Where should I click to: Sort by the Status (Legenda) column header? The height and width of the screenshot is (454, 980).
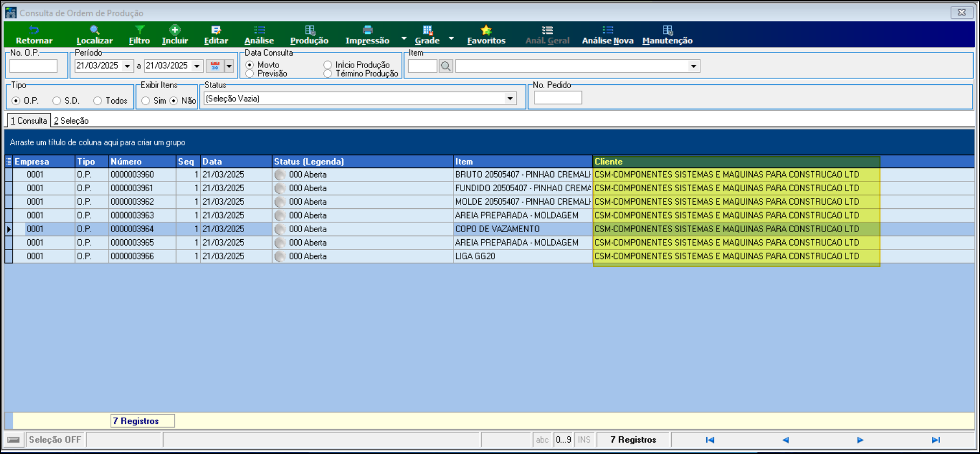tap(363, 161)
